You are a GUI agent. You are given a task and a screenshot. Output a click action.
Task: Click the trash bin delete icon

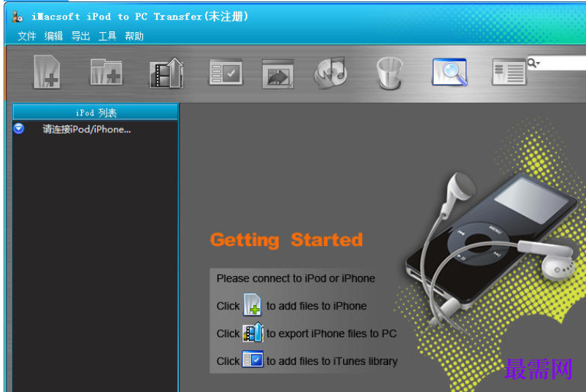[390, 73]
